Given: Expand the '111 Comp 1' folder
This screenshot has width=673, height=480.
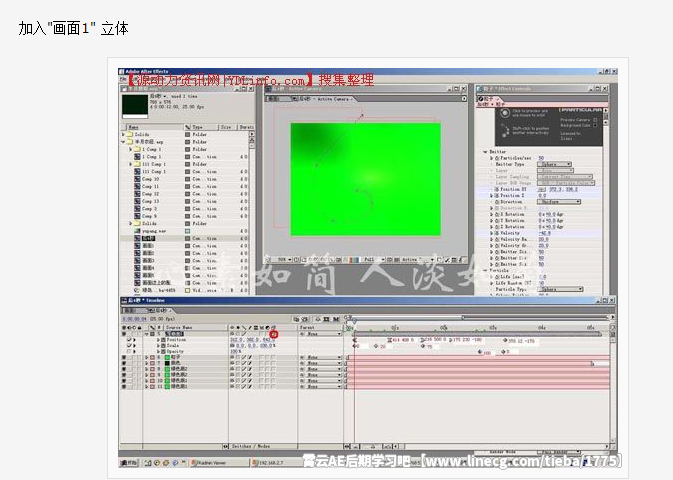Looking at the screenshot, I should pyautogui.click(x=131, y=164).
